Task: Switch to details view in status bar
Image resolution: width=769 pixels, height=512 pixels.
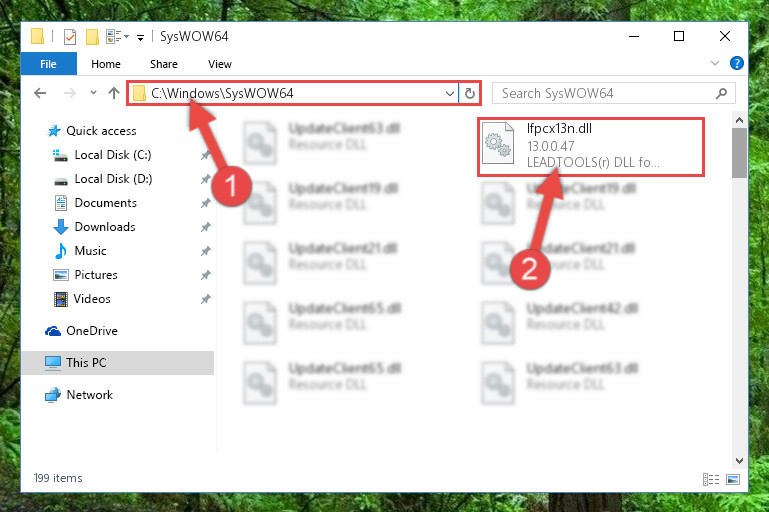Action: 711,479
